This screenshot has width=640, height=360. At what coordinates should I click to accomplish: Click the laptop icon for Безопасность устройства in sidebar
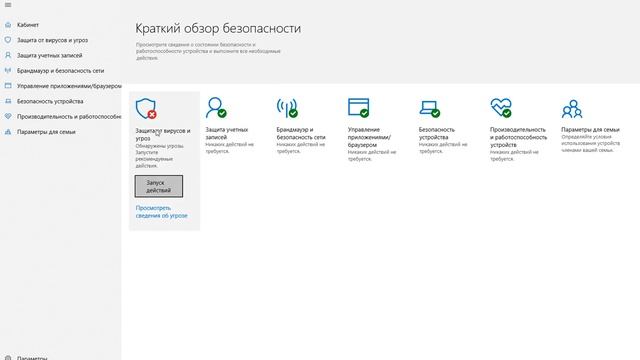pos(8,101)
